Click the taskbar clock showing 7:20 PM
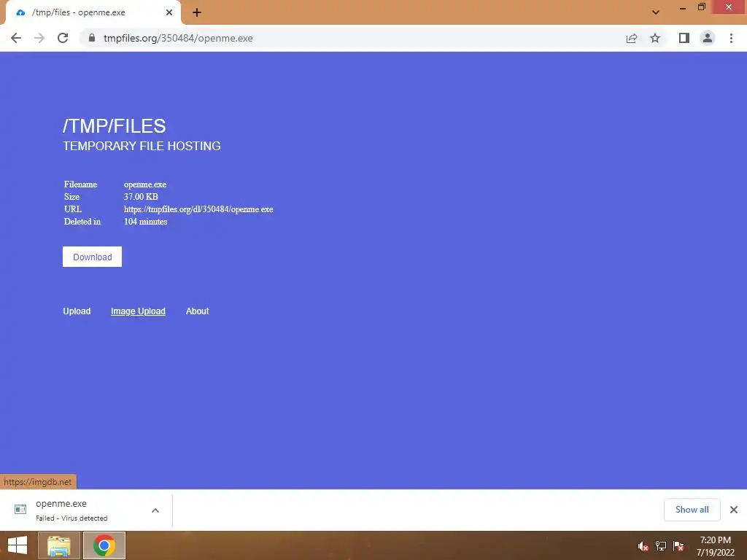This screenshot has width=747, height=560. 716,546
